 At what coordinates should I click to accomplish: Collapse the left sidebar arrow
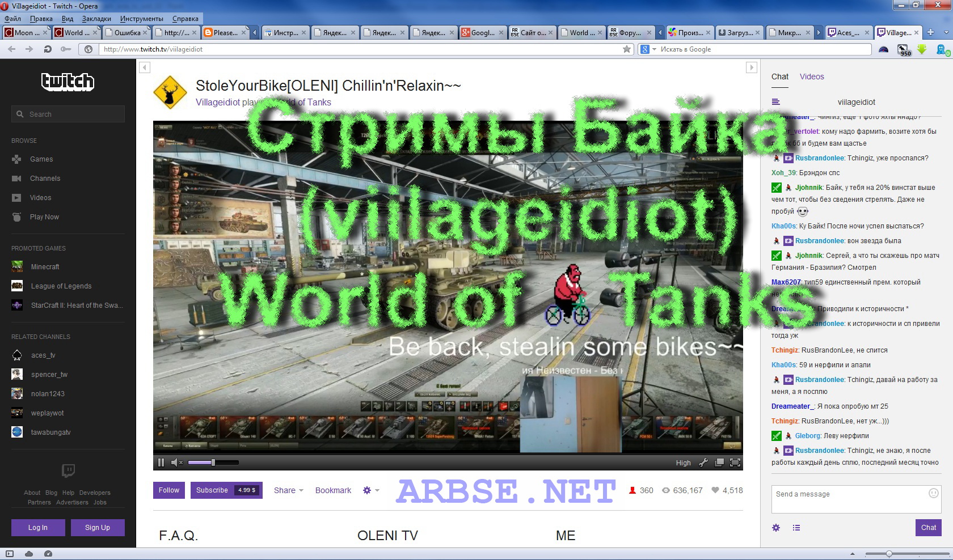145,68
